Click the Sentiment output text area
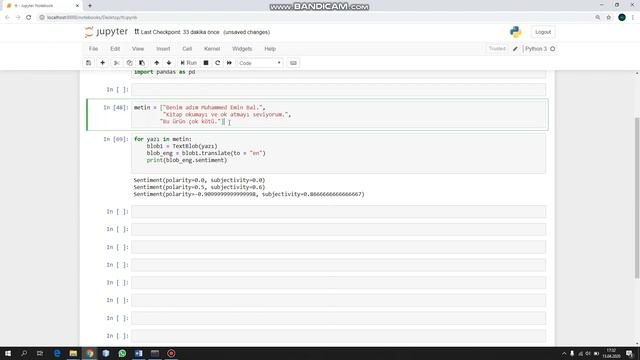640x360 pixels. 249,187
